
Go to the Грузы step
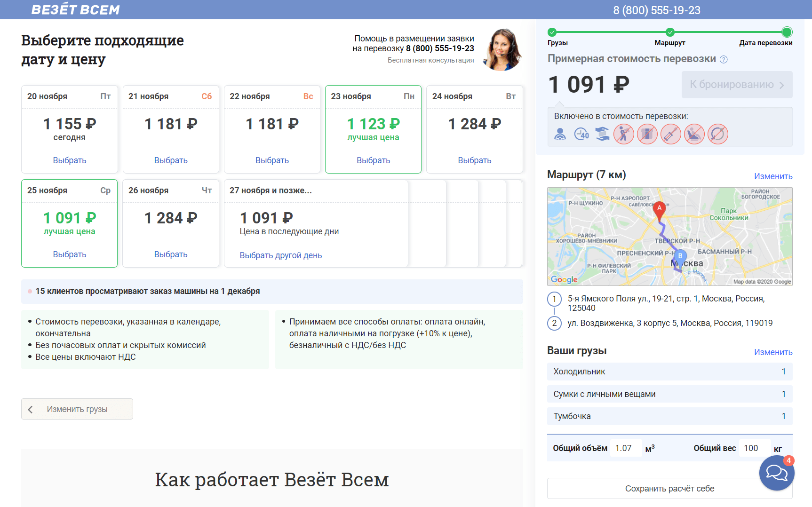click(x=552, y=32)
